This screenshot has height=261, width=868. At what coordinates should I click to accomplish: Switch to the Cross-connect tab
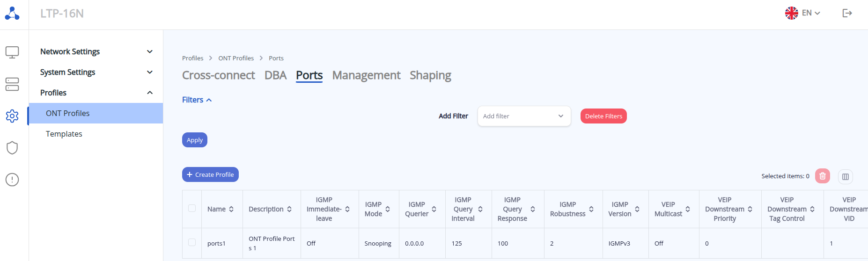click(x=218, y=75)
